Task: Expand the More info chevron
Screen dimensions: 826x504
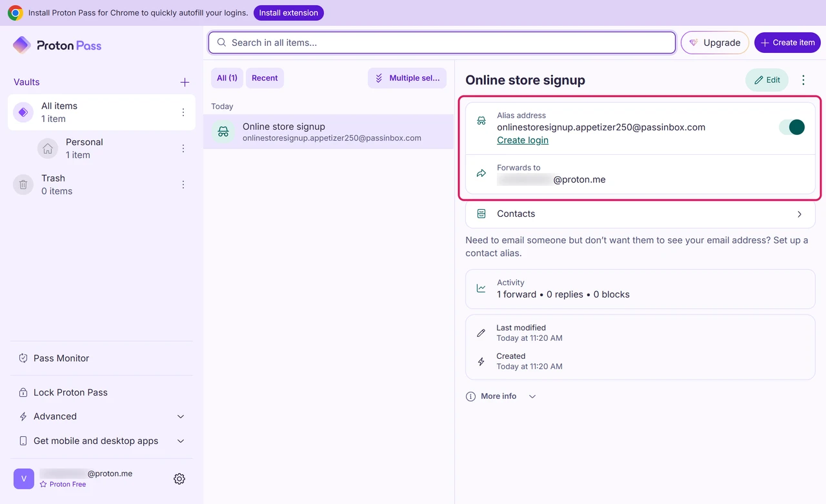Action: tap(532, 396)
